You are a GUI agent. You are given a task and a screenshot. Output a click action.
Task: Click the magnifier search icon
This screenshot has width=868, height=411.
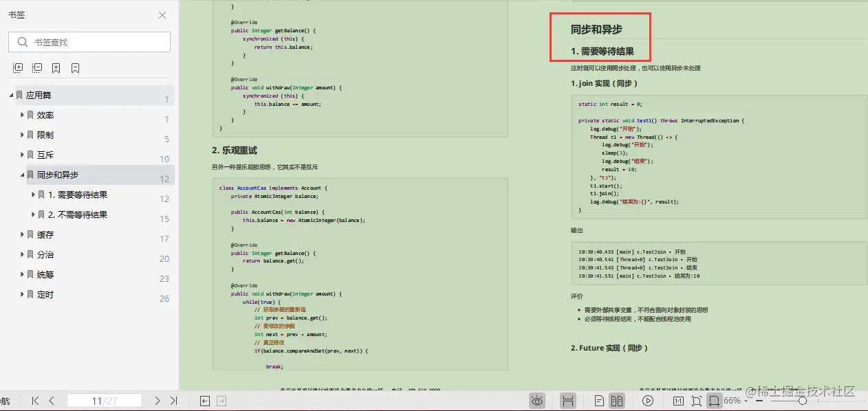22,42
